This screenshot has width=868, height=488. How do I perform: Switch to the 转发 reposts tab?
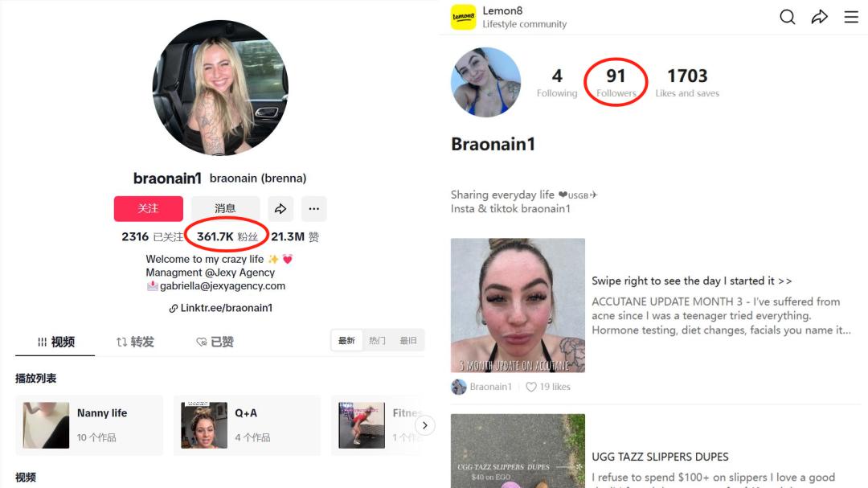(x=135, y=342)
